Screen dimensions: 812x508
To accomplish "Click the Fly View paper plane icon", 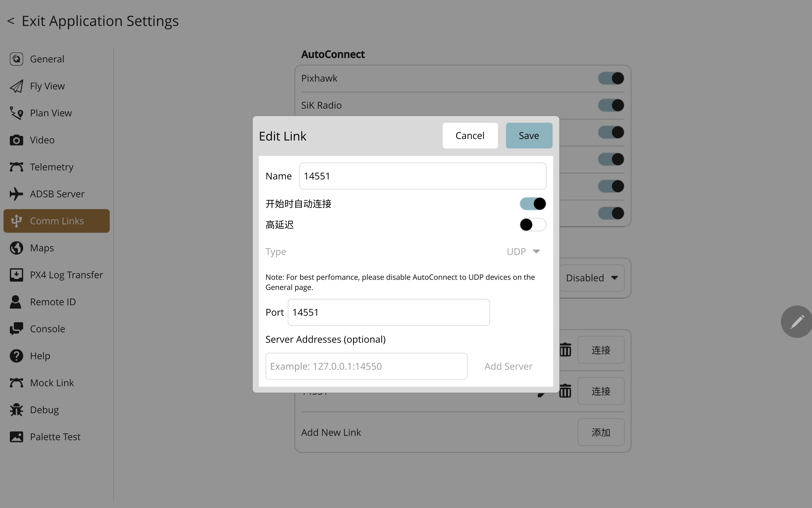I will 16,86.
